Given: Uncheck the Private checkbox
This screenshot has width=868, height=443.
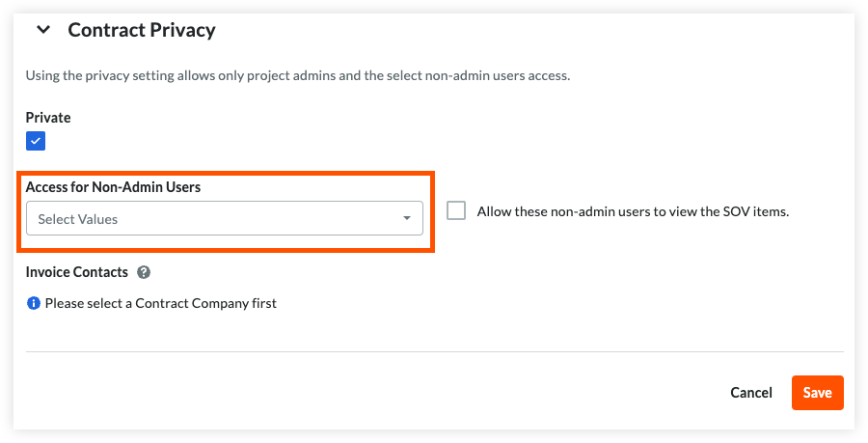Looking at the screenshot, I should click(36, 141).
